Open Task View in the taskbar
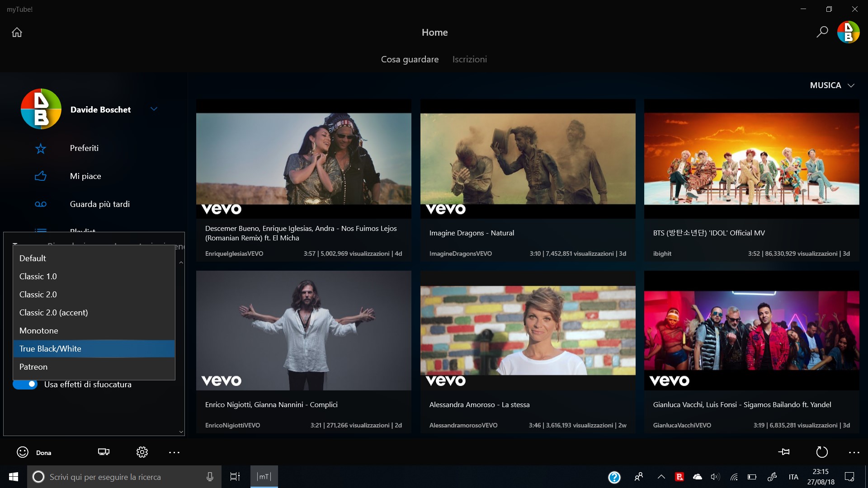Screen dimensions: 868x488 235,477
